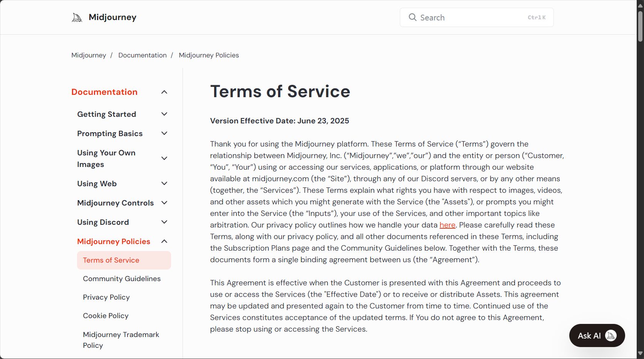Expand the Using Your Own Images chevron
Screen dimensions: 644x359
[164, 158]
